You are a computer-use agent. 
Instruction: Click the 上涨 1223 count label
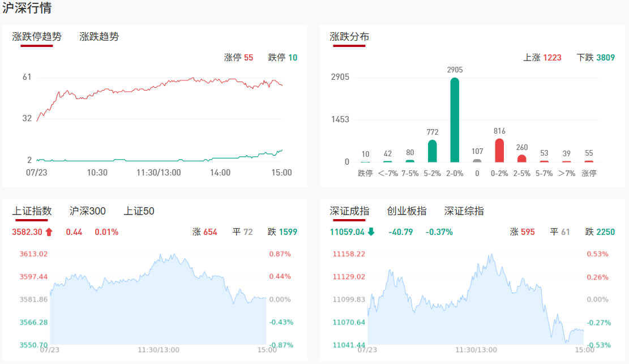pos(542,58)
